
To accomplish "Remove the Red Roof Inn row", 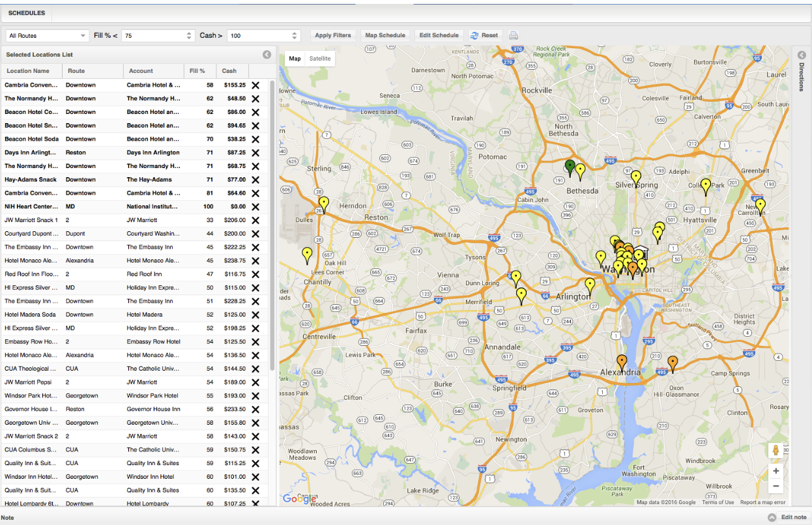I will coord(255,274).
